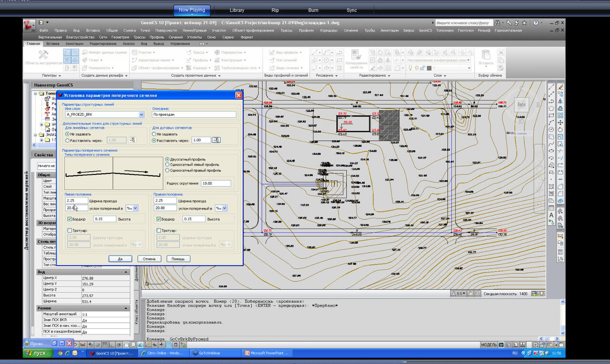Select Односкатный правый профиль option
This screenshot has width=610, height=364.
click(167, 171)
